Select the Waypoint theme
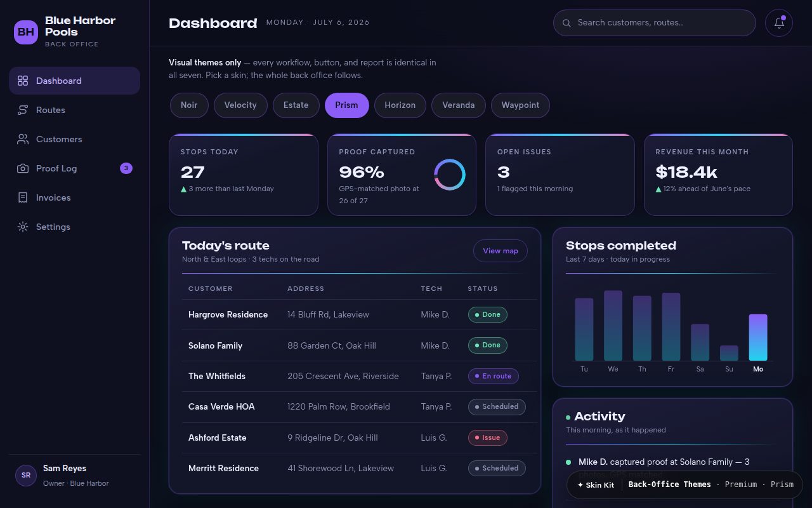 [520, 105]
